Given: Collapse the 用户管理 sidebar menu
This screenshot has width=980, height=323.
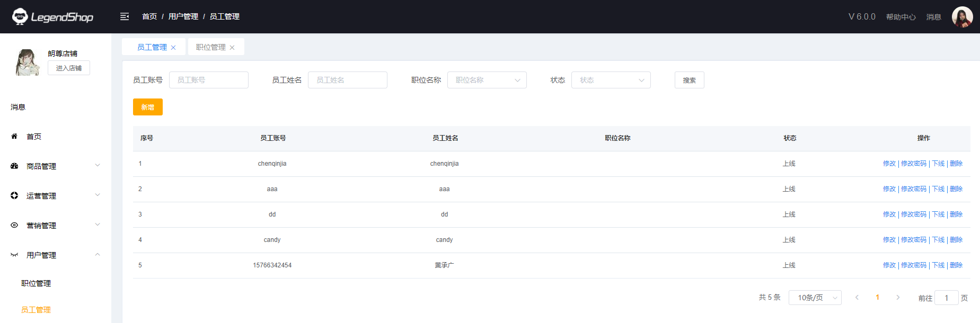Looking at the screenshot, I should coord(98,255).
